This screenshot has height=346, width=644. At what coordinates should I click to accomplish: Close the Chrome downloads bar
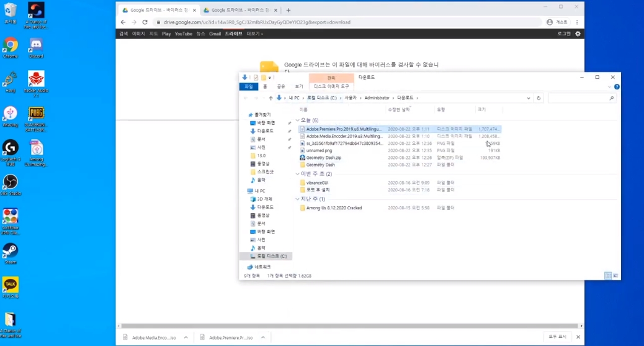click(578, 337)
